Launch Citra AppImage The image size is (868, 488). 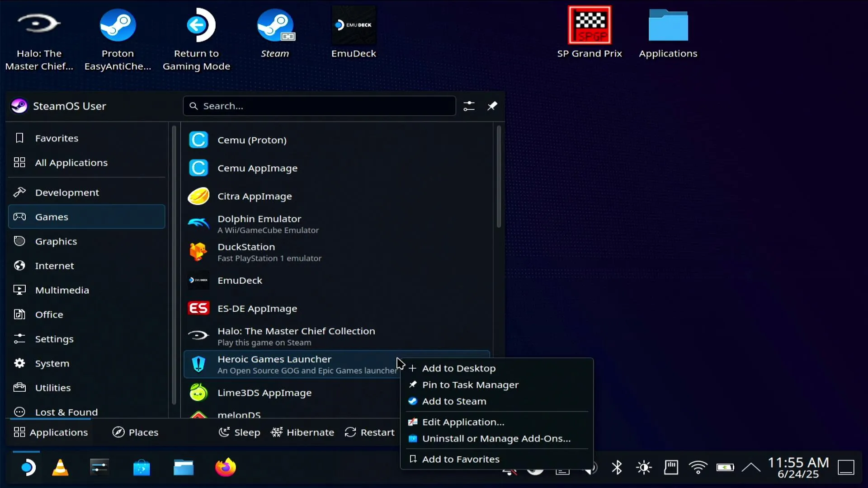337,196
